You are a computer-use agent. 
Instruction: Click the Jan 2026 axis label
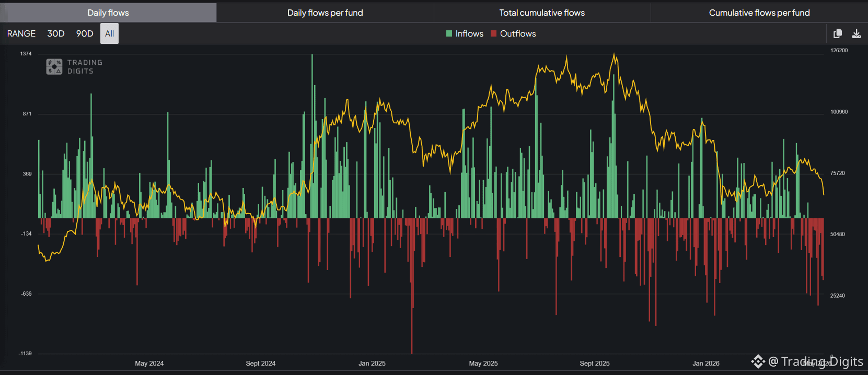click(706, 364)
